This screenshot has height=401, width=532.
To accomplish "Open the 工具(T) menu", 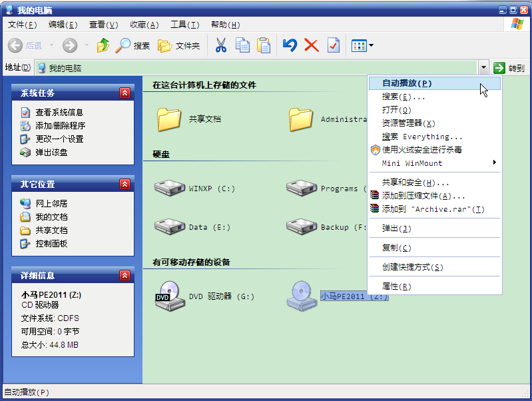I will point(185,25).
